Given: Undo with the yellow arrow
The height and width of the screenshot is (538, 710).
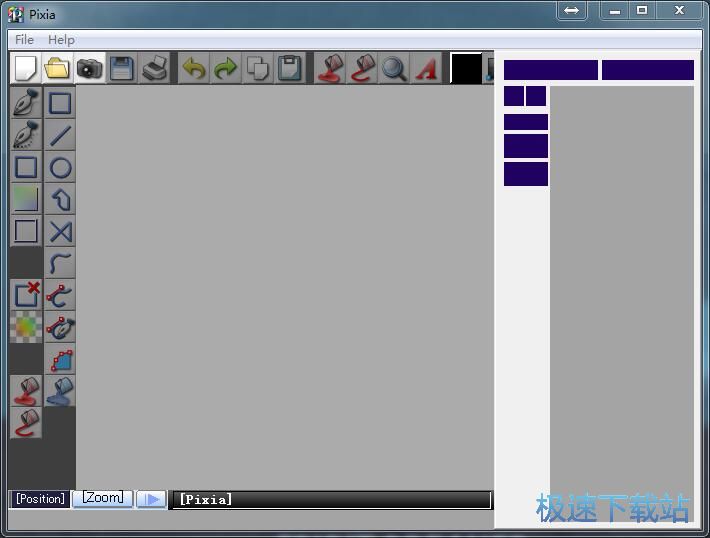Looking at the screenshot, I should click(194, 68).
